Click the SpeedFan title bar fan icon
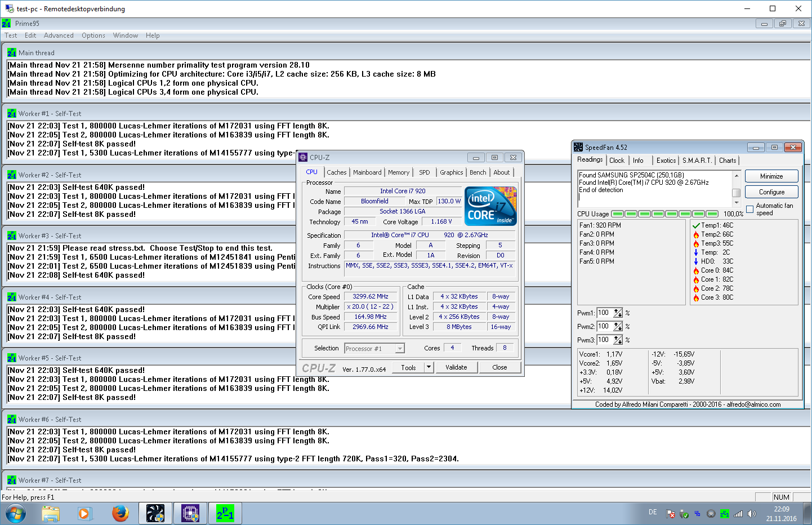Viewport: 812px width, 525px height. (x=578, y=148)
